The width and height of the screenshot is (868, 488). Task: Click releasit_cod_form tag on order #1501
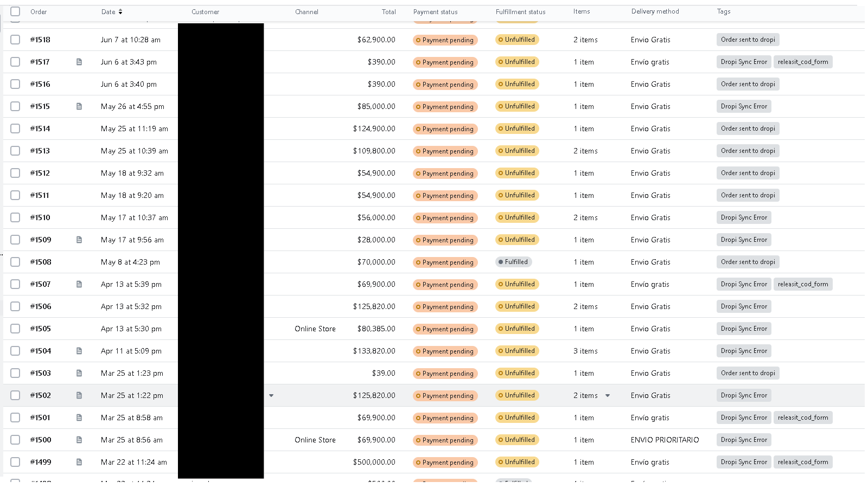point(802,418)
